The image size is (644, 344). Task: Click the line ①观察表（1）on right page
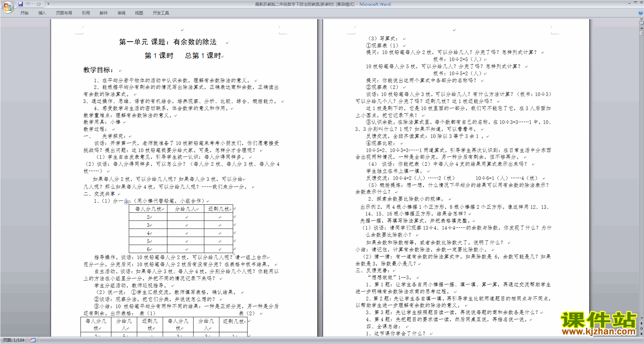(x=382, y=45)
